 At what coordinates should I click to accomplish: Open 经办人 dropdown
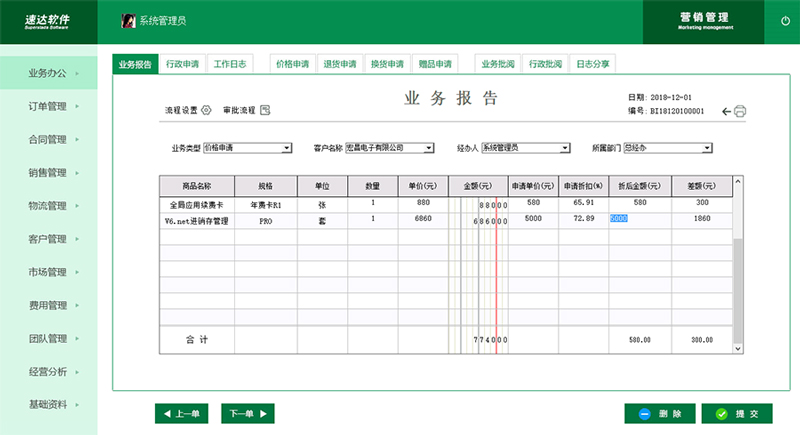[x=526, y=148]
